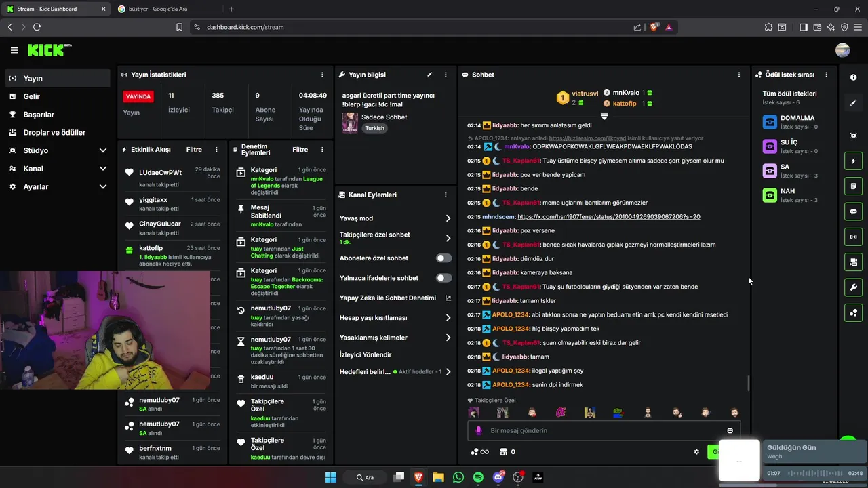Viewport: 868px width, 488px height.
Task: Click İzleyici Yönlendir
Action: click(366, 354)
